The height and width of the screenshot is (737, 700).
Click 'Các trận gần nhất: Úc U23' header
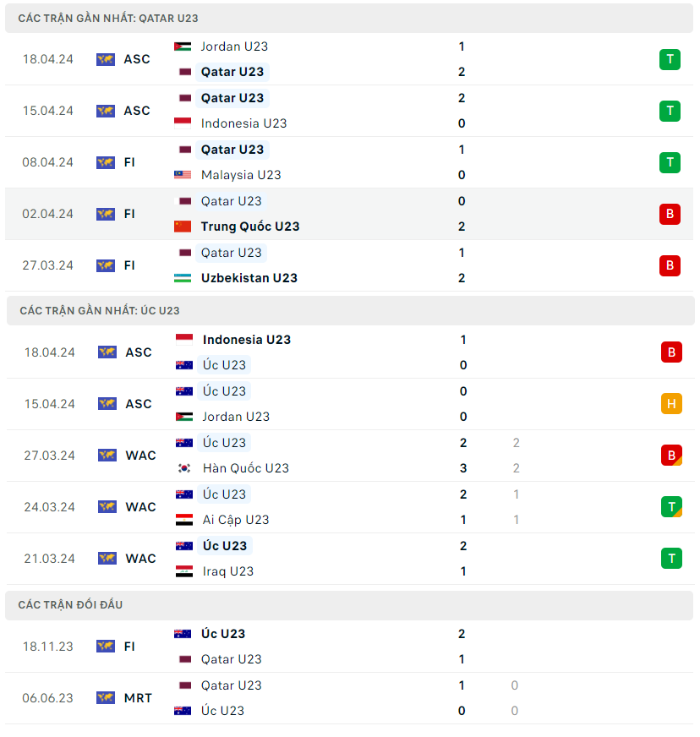coord(100,311)
